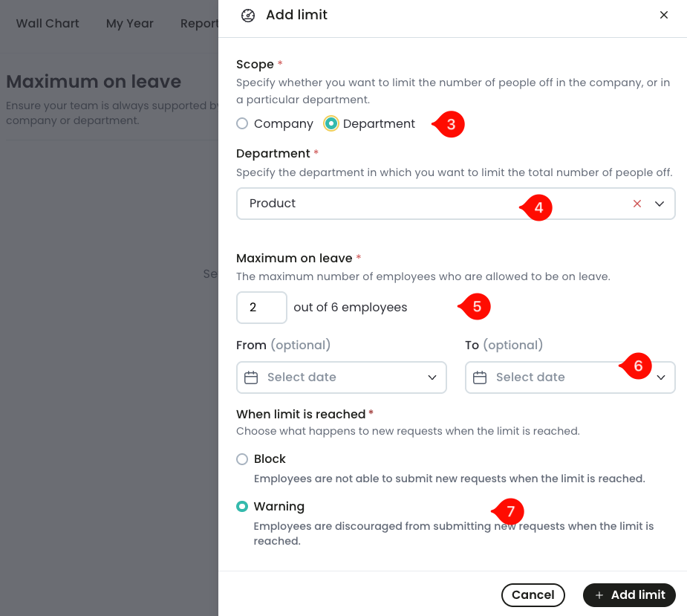Select the Department scope radio button
687x616 pixels.
(331, 124)
